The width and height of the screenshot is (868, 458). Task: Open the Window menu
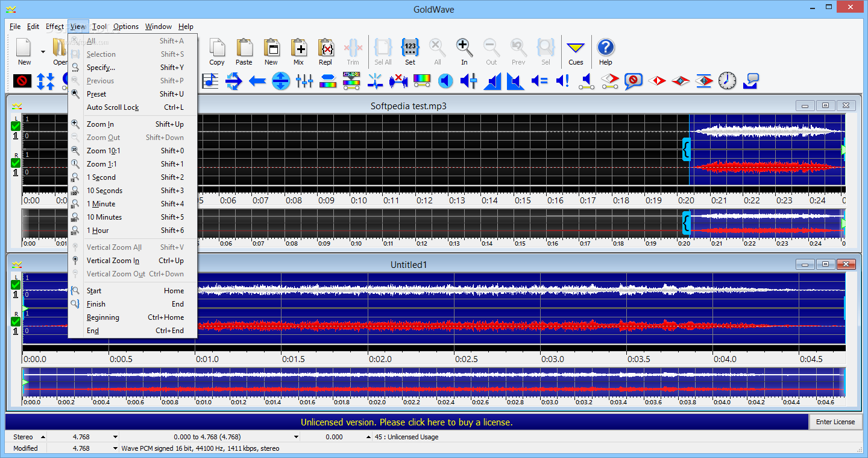[159, 27]
